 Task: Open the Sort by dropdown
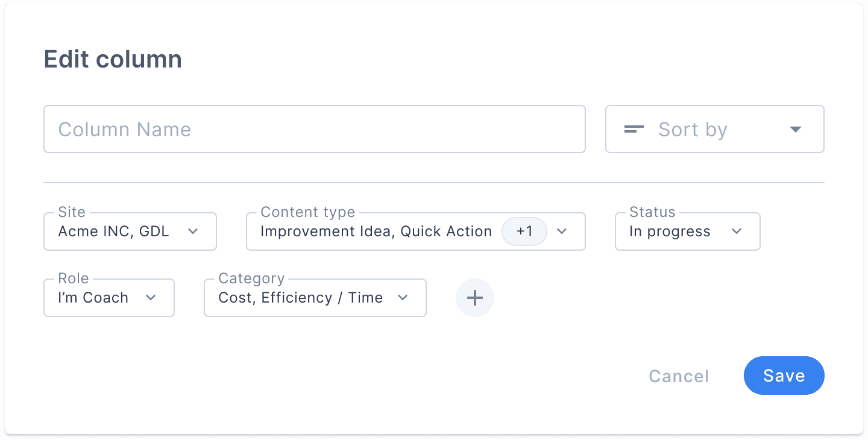[x=715, y=130]
